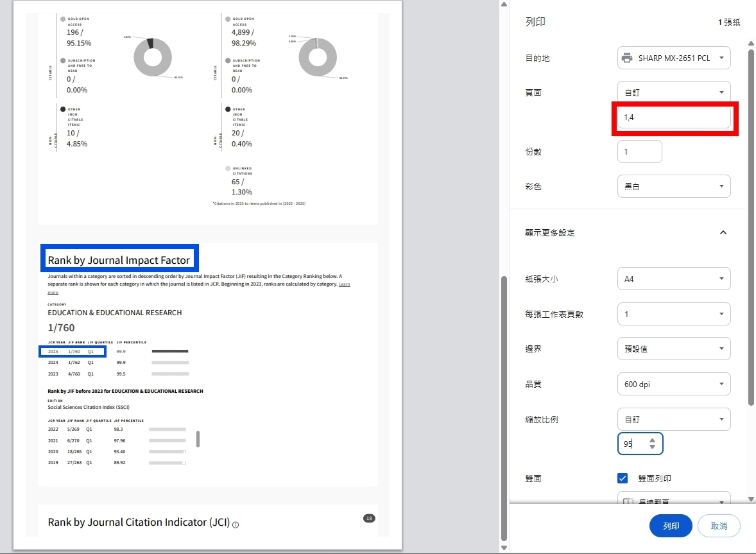Click the Learn more link in preview
756x554 pixels.
(x=344, y=284)
